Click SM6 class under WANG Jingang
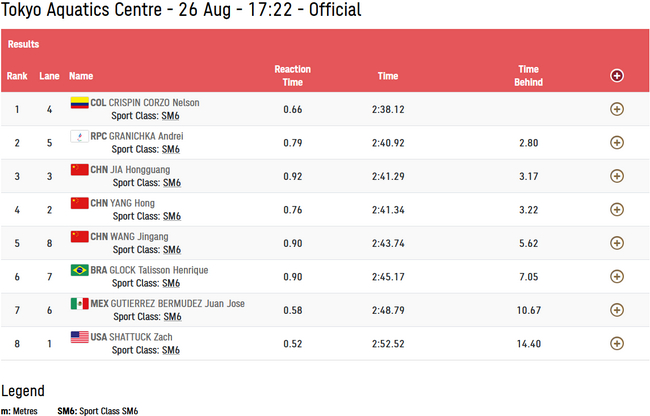Screen dimensions: 650x416 click(x=172, y=250)
